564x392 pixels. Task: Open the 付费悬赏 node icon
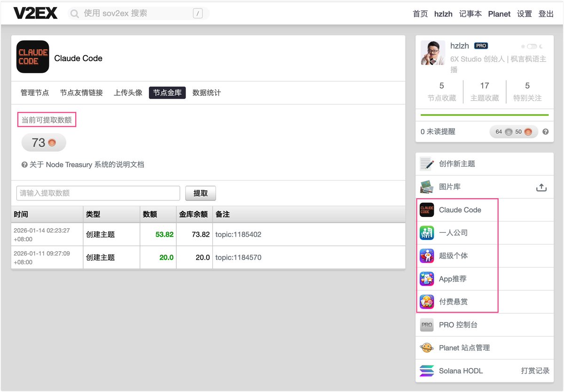click(x=427, y=302)
